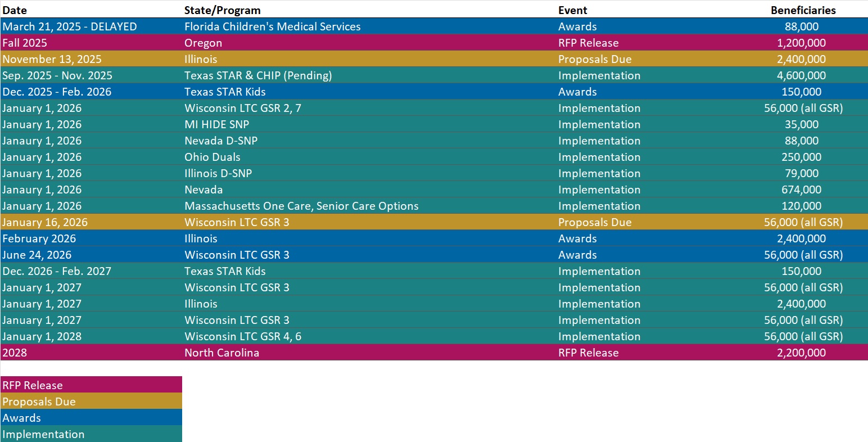Select the gold Proposals Due legend swatch

tap(91, 402)
